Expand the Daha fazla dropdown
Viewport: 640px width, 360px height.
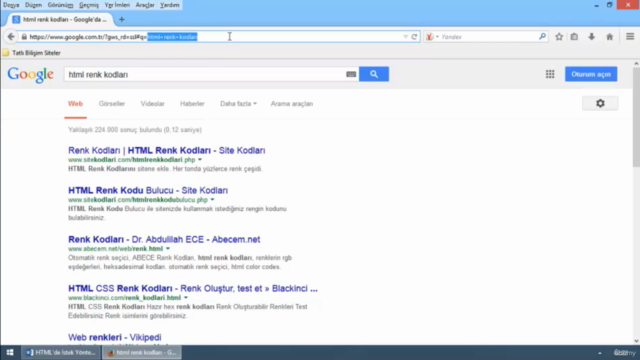[238, 104]
